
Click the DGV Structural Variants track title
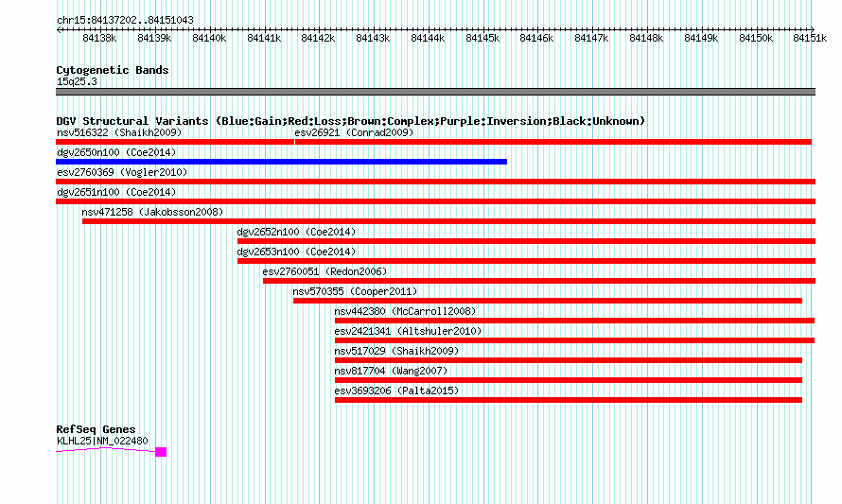[x=351, y=121]
